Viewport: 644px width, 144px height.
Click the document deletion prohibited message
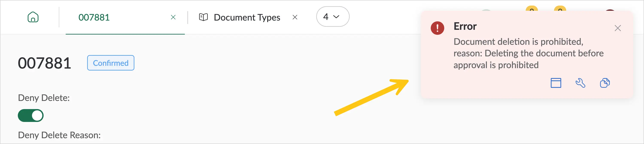click(x=529, y=53)
